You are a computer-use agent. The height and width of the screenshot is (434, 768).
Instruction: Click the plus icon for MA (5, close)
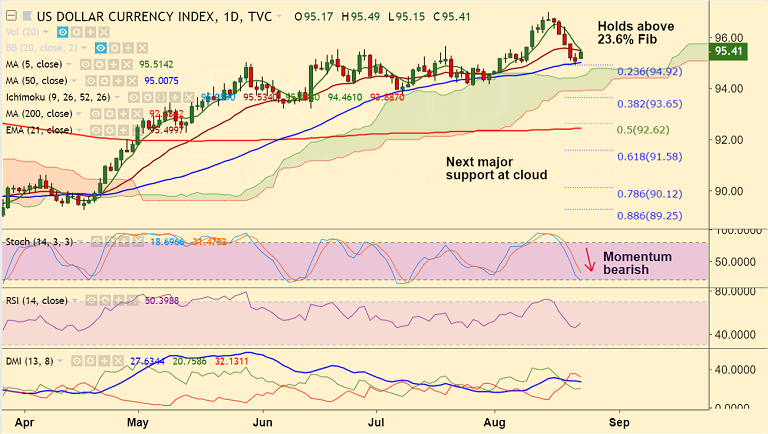click(113, 64)
